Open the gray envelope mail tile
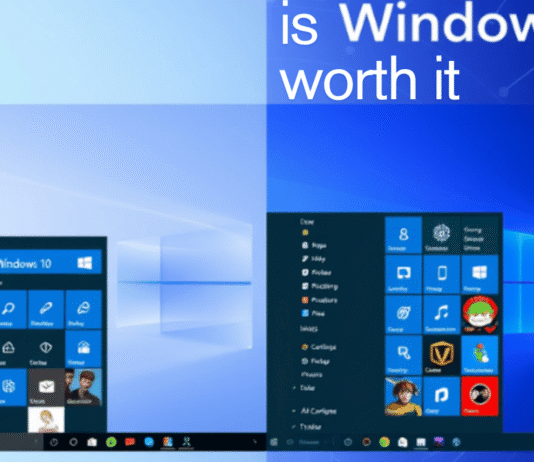The image size is (534, 462). [46, 387]
